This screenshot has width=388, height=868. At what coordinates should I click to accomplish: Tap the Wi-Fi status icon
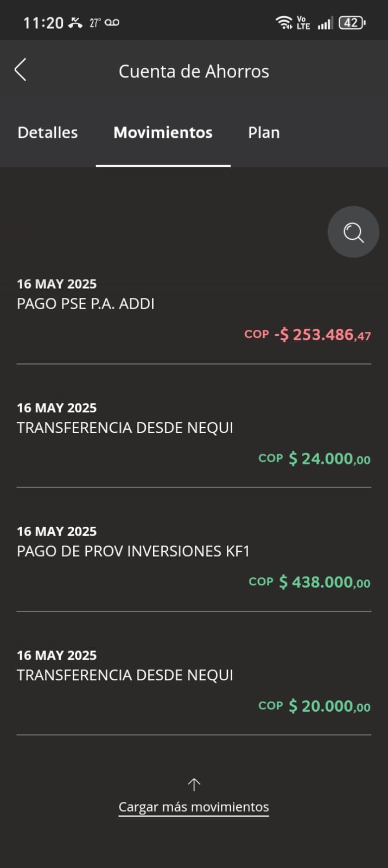pyautogui.click(x=283, y=23)
